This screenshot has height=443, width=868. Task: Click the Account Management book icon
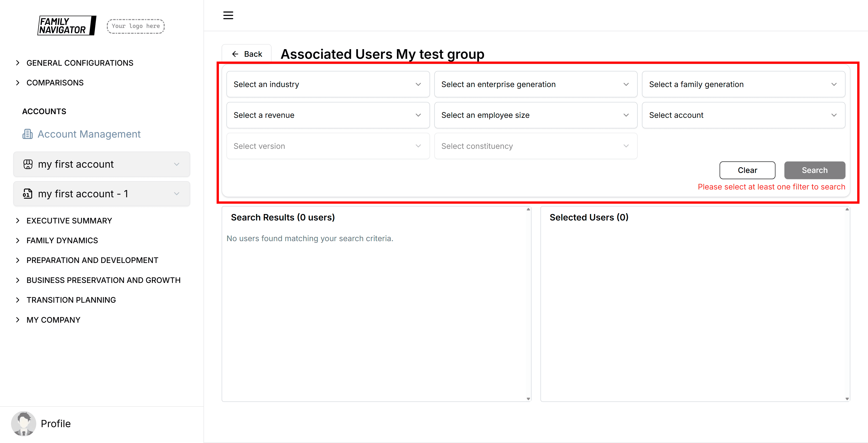point(27,134)
